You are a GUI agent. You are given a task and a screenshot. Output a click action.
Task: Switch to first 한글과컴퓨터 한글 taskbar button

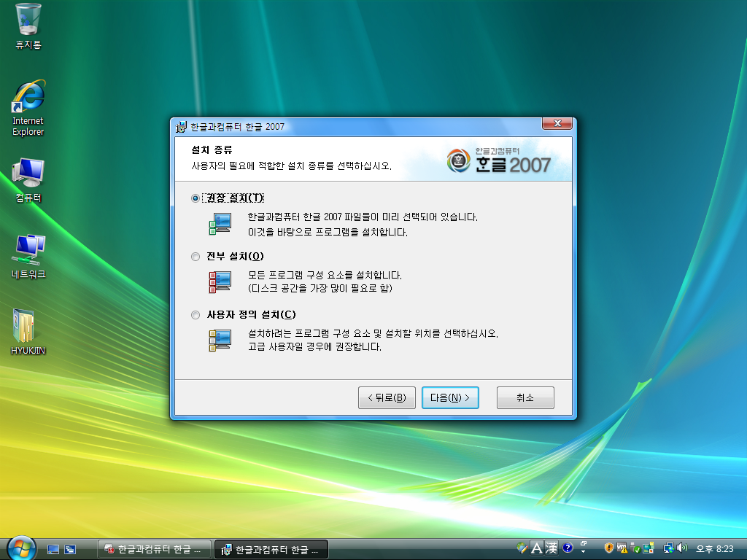[x=155, y=550]
